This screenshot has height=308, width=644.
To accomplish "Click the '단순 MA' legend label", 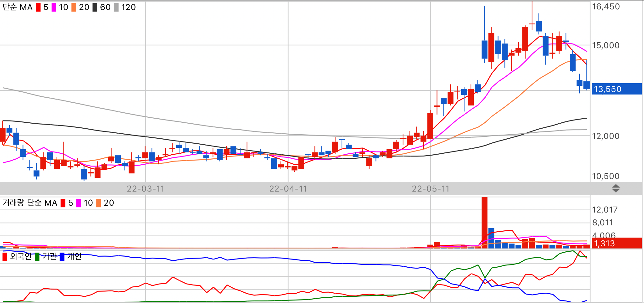I will point(18,7).
